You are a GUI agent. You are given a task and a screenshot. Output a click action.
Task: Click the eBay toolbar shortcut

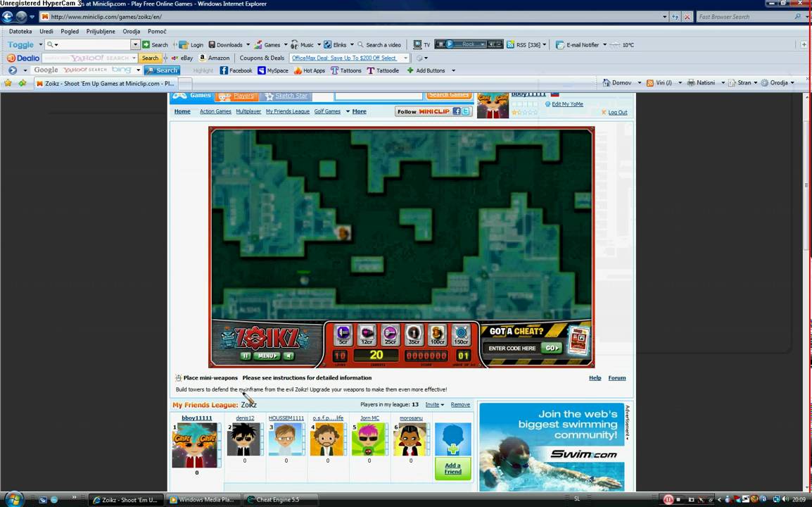182,58
